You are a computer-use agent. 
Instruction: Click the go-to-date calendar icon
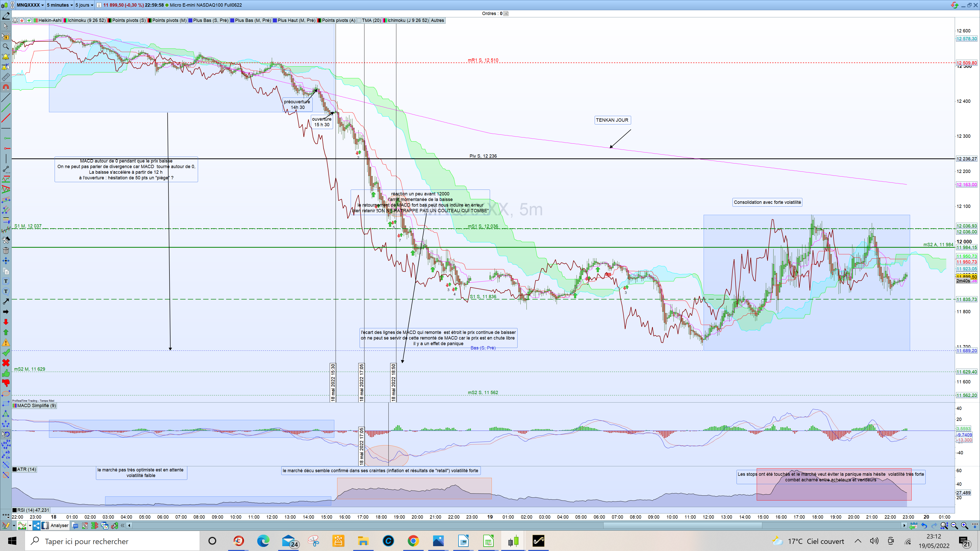(x=913, y=525)
